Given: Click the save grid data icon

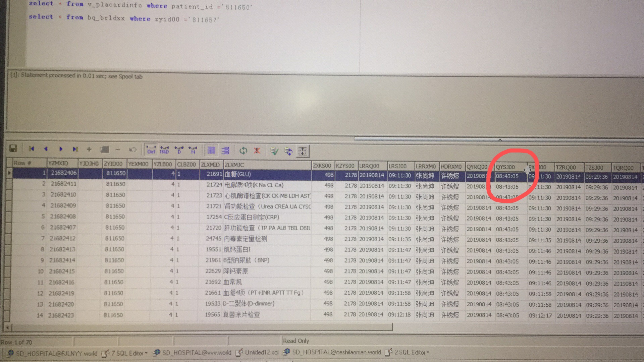Looking at the screenshot, I should coord(13,149).
